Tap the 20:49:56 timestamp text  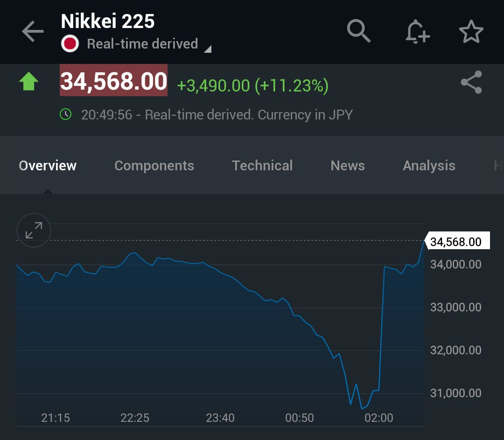click(x=106, y=115)
